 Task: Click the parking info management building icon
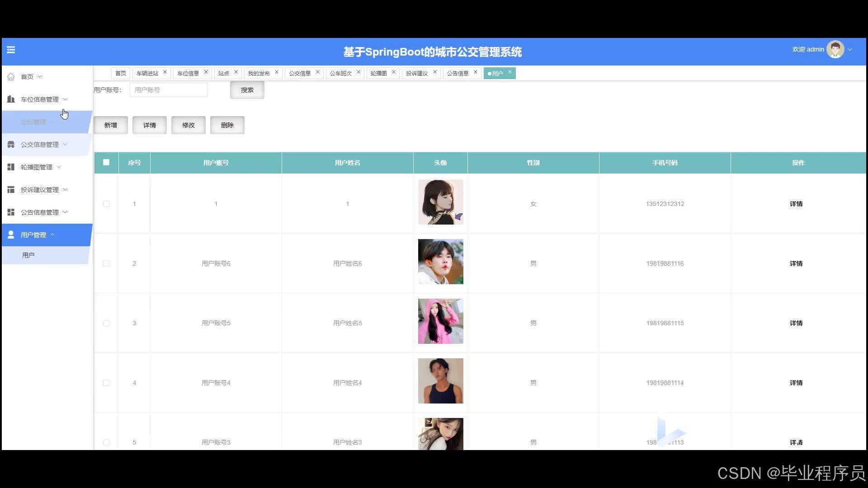tap(11, 99)
